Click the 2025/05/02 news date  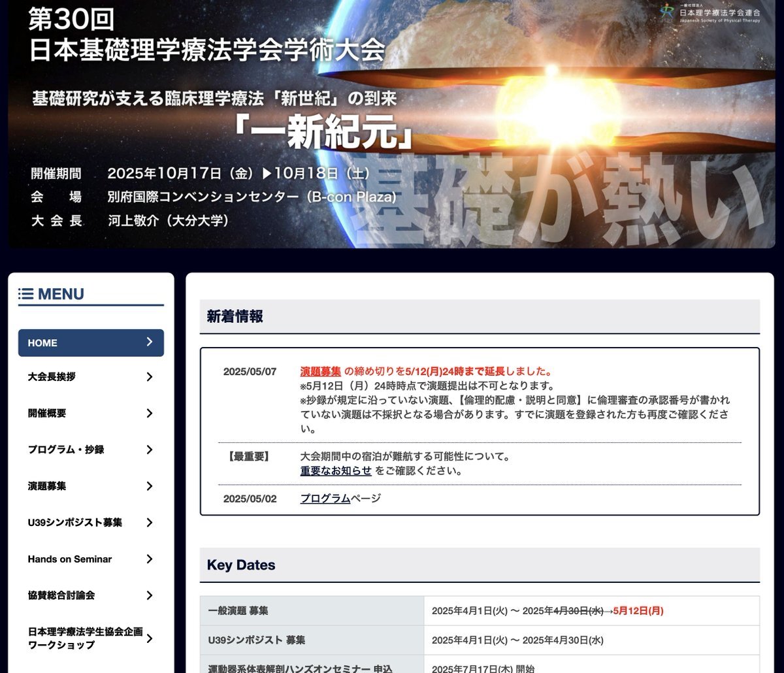[250, 499]
